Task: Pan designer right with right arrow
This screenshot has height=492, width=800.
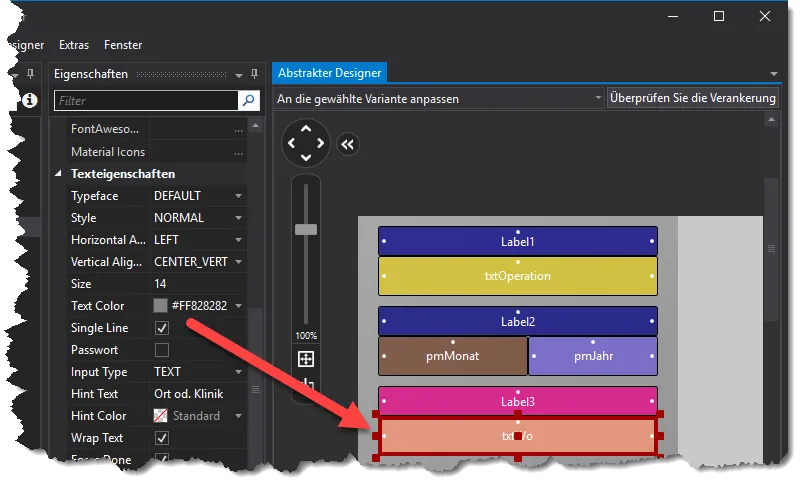Action: tap(320, 143)
